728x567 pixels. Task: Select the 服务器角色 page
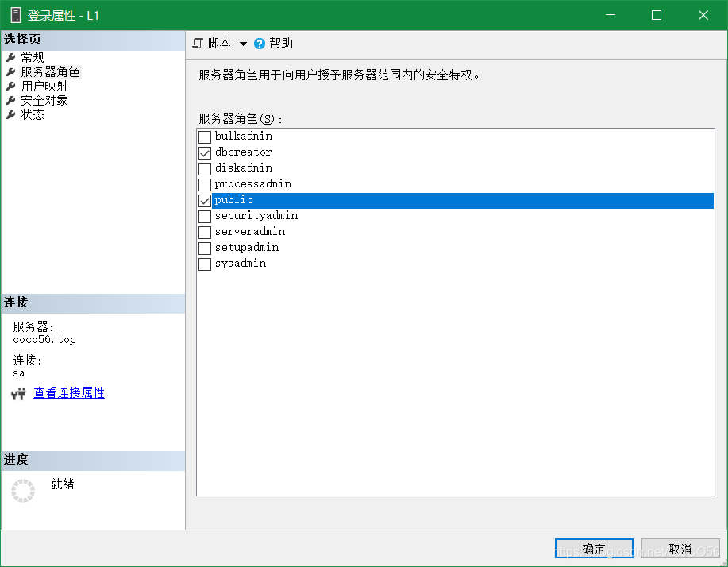(x=51, y=72)
